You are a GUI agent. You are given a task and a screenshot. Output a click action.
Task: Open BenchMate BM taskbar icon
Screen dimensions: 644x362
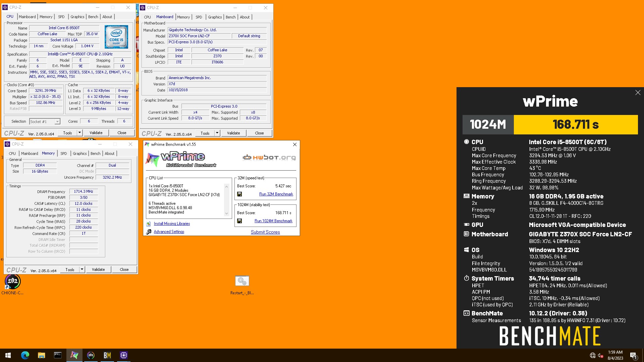pyautogui.click(x=107, y=355)
